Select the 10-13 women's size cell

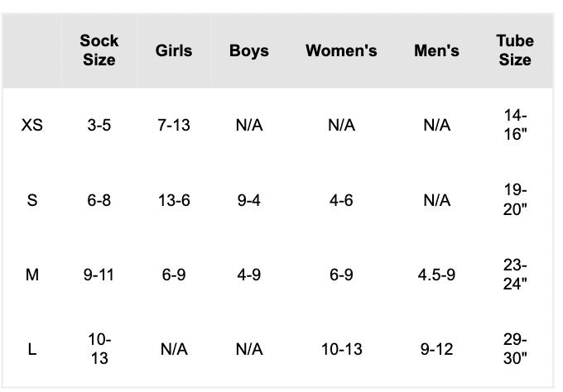[341, 349]
